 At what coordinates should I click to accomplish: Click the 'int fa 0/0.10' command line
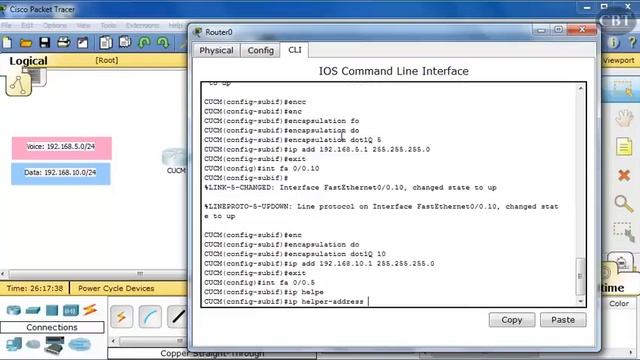(262, 169)
